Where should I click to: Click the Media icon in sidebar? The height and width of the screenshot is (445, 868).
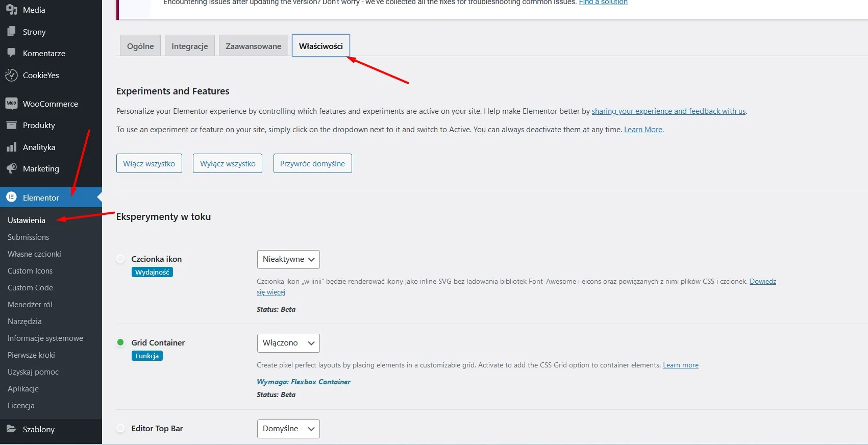[11, 10]
